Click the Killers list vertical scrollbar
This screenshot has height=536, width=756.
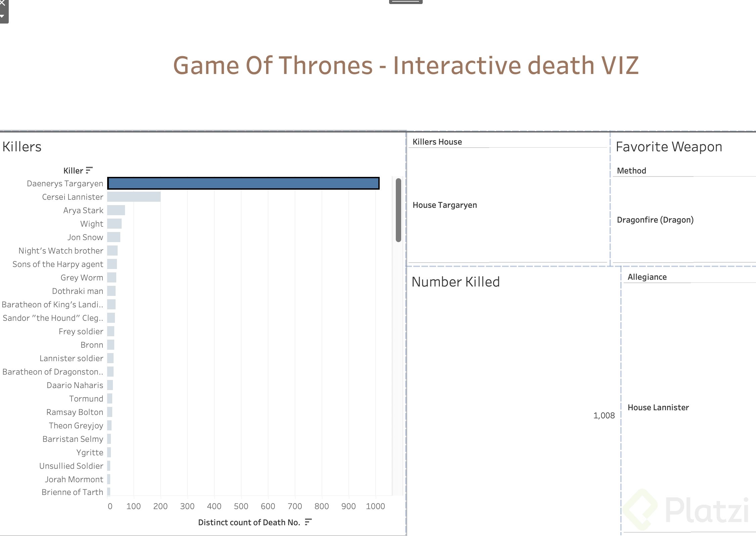click(x=398, y=210)
